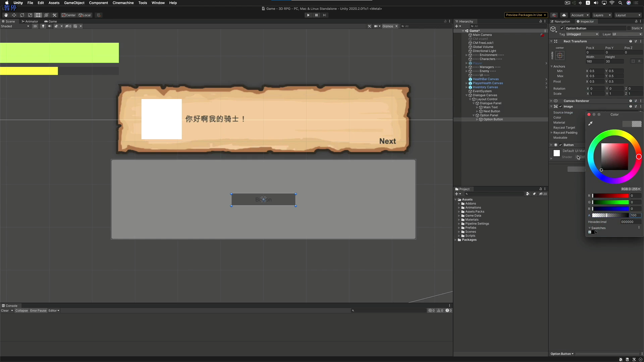Select the Rect Transform tool
This screenshot has width=644, height=362.
point(38,15)
